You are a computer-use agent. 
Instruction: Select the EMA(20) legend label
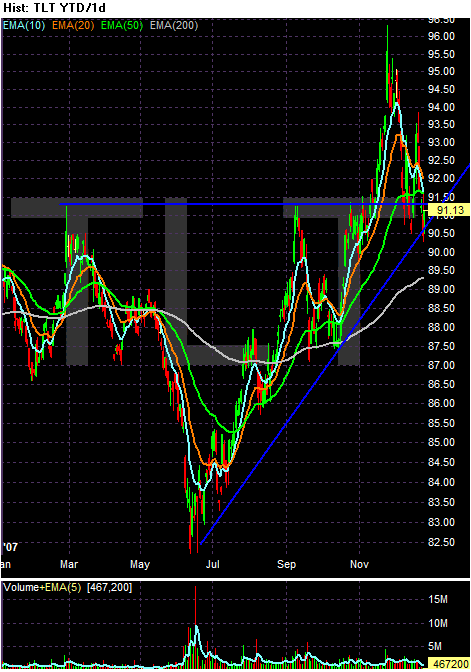click(x=73, y=25)
